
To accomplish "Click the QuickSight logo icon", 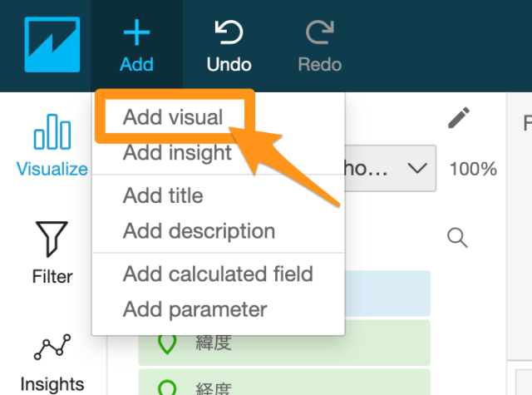I will [x=52, y=44].
